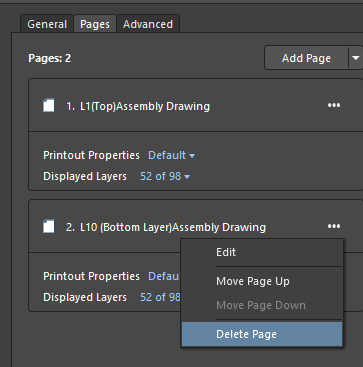
Task: Open ellipsis menu for L1(Top)Assembly Drawing
Action: pyautogui.click(x=334, y=105)
